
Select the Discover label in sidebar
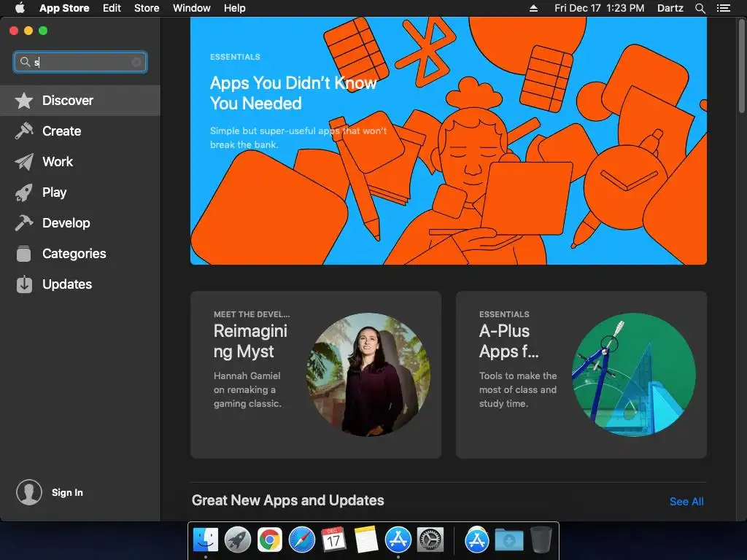pyautogui.click(x=68, y=101)
